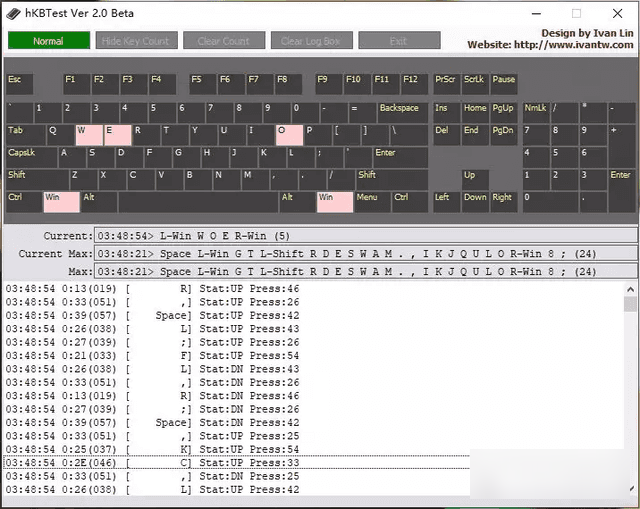Click the highlighted W key tile

(x=89, y=135)
